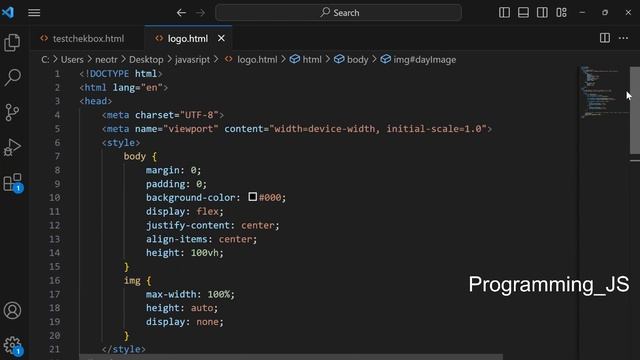Click the 'body {' selector text
The image size is (640, 360).
140,156
